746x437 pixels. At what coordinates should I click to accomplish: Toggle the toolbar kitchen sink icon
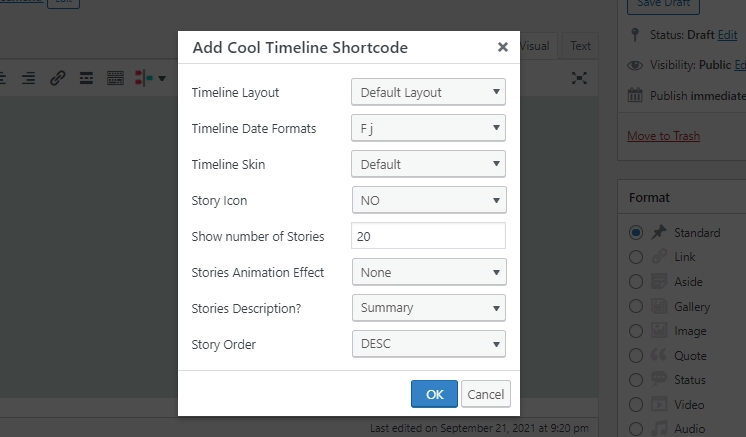[x=115, y=78]
